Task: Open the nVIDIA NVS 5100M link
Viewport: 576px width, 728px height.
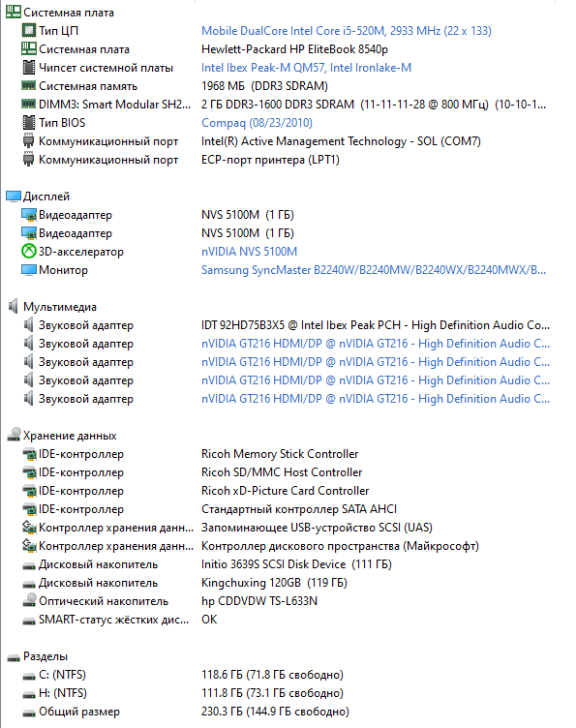Action: click(249, 251)
